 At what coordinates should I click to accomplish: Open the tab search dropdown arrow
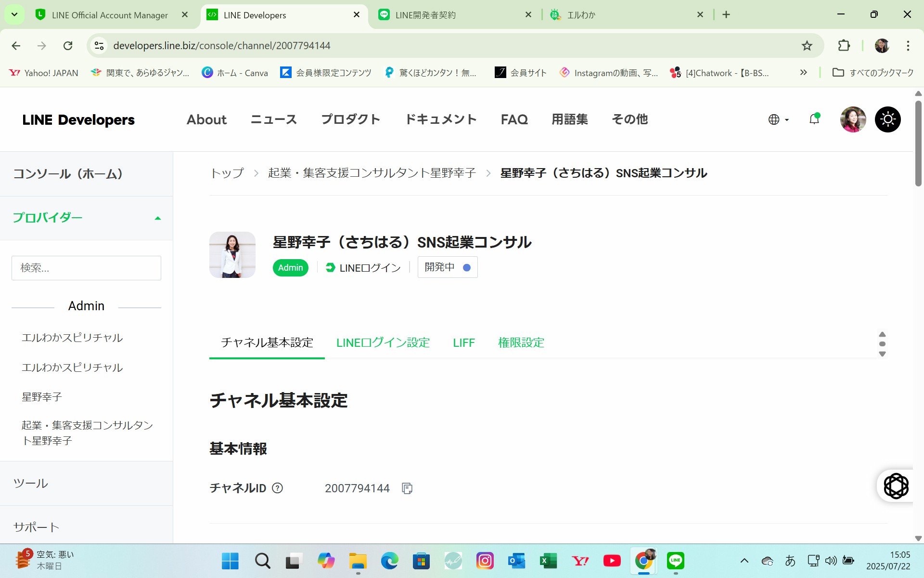point(14,14)
